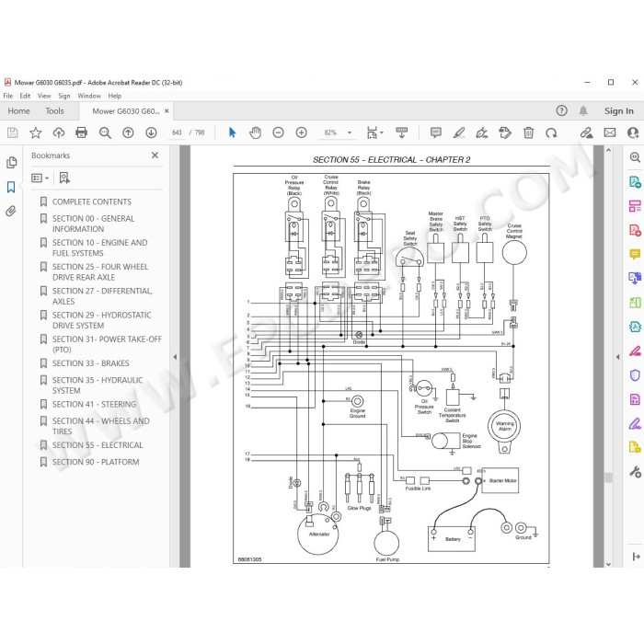Choose the selection arrow tool

pos(232,132)
